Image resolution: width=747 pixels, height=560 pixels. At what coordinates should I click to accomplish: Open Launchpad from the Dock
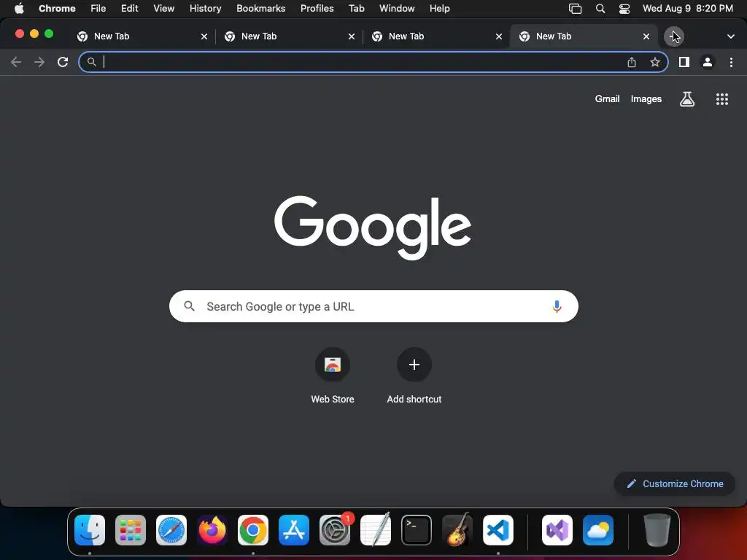(131, 530)
